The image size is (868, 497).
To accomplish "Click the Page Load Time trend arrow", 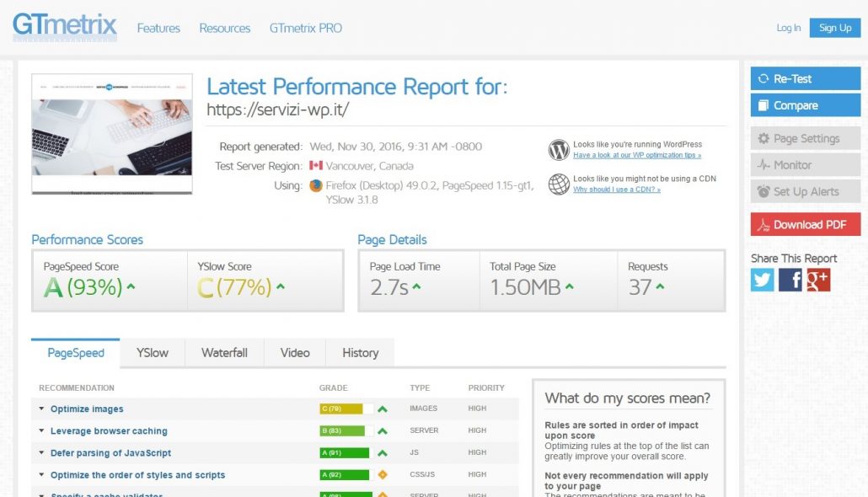I will (x=416, y=286).
